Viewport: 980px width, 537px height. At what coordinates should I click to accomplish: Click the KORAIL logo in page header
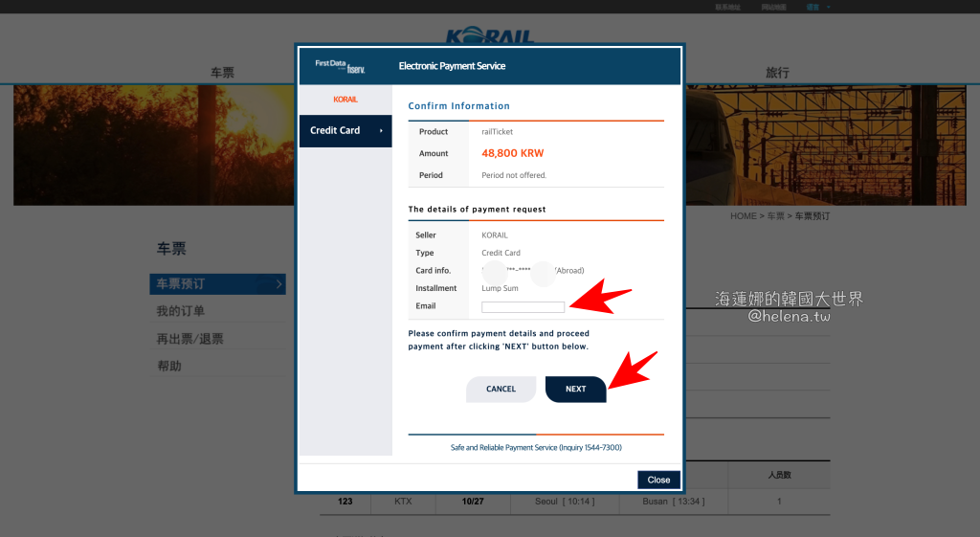tap(489, 36)
